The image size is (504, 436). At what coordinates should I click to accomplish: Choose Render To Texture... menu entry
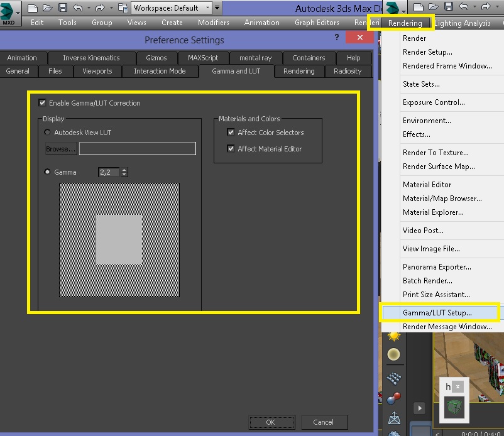tap(436, 153)
